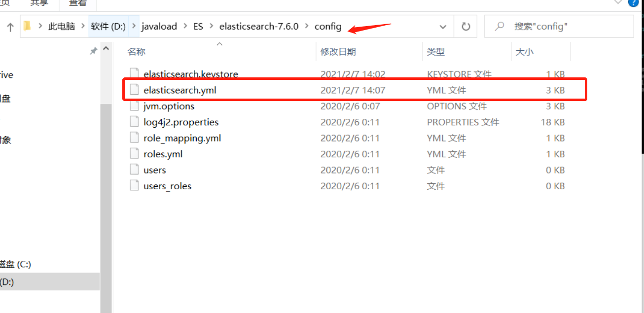Select the users_roles file icon
Viewport: 644px width, 313px height.
pyautogui.click(x=134, y=186)
